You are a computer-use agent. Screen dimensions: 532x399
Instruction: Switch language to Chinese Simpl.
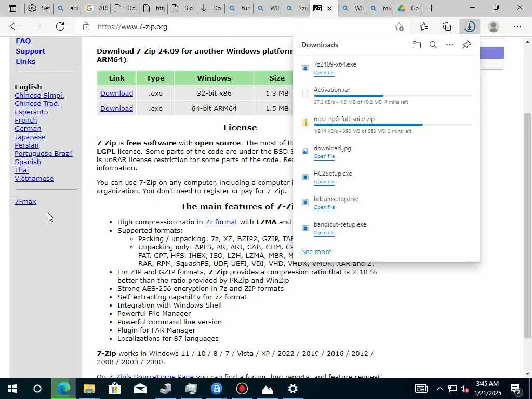(x=39, y=96)
